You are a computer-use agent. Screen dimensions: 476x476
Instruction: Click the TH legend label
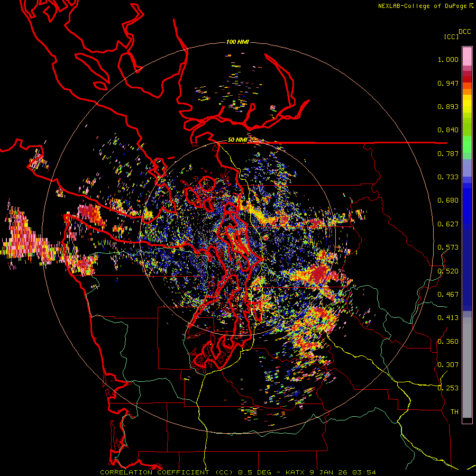[454, 411]
